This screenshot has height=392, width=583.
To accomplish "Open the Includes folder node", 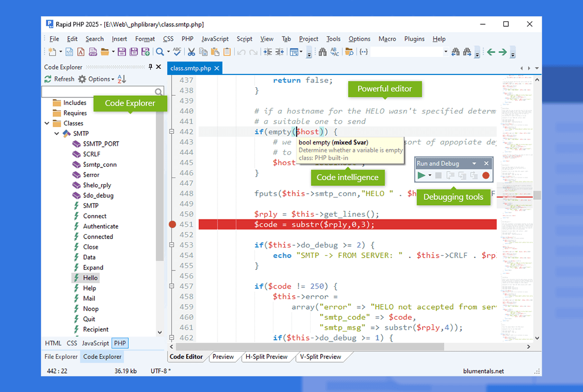I will [x=75, y=102].
